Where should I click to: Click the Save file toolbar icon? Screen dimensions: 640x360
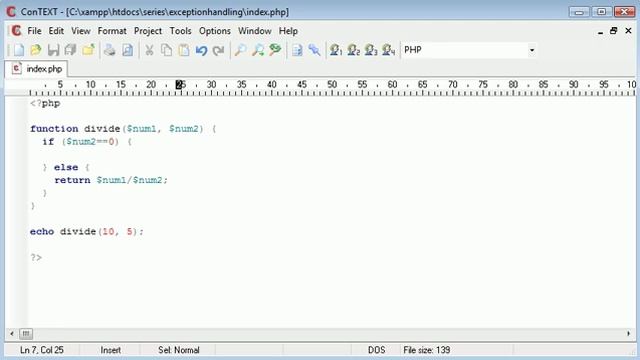53,50
